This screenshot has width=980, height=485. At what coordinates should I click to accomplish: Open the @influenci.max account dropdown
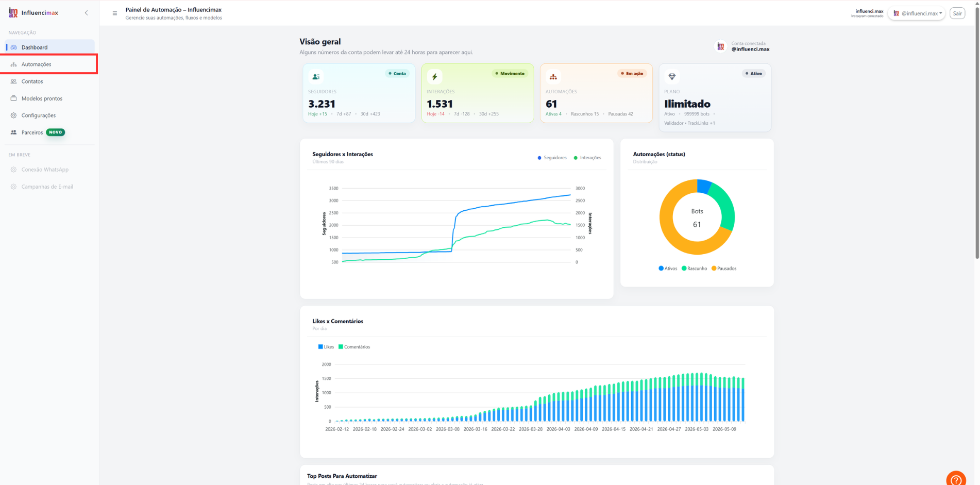tap(917, 13)
